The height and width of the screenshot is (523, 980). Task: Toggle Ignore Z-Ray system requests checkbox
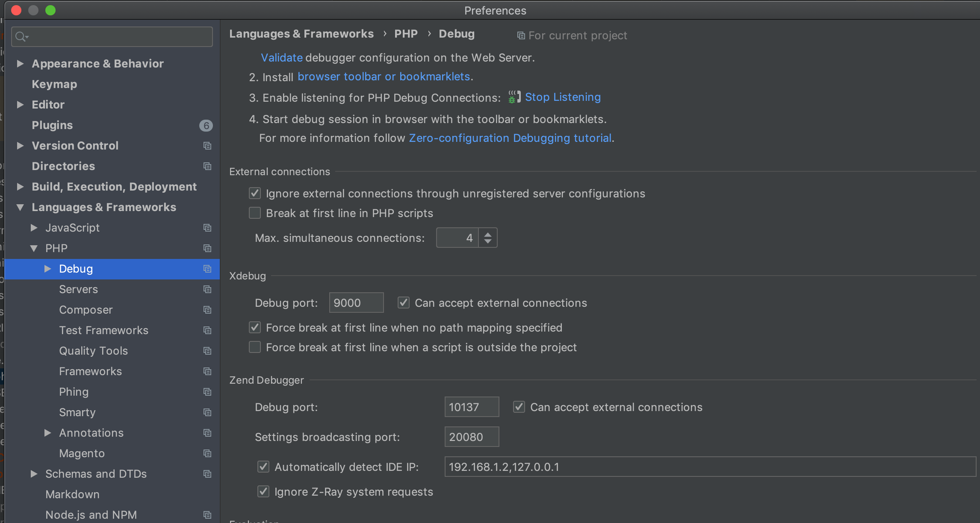[x=263, y=491]
